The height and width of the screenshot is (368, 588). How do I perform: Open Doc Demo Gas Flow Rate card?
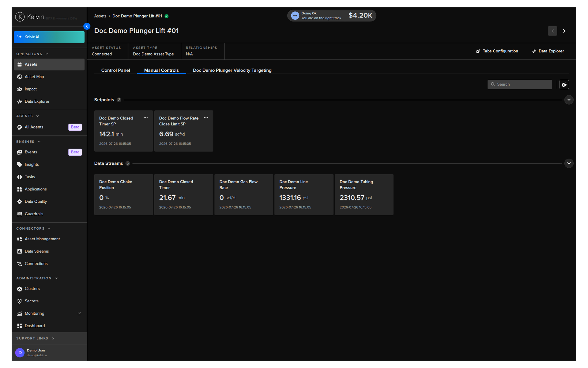(x=244, y=195)
